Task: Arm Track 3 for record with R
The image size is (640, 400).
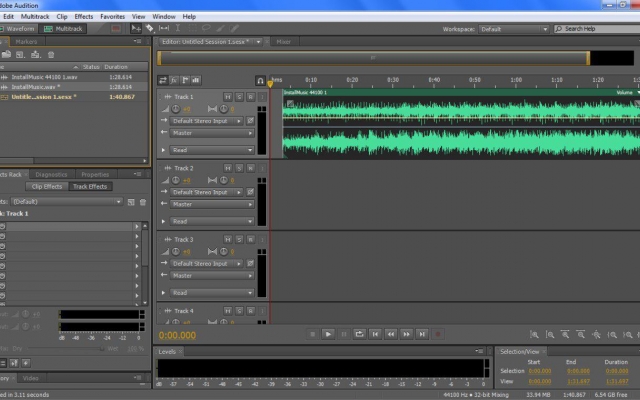Action: pyautogui.click(x=251, y=239)
